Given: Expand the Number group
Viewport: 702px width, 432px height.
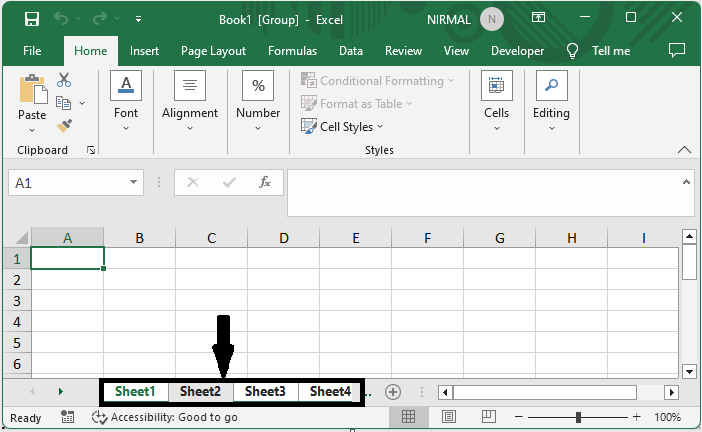Looking at the screenshot, I should tap(258, 102).
